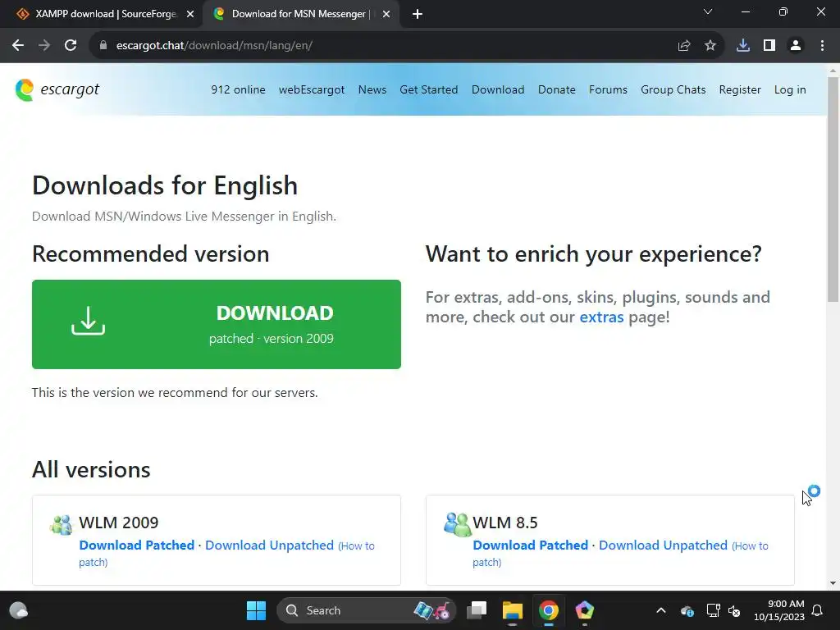The height and width of the screenshot is (630, 840).
Task: Click the WLM 2009 messenger icon
Action: (x=61, y=524)
